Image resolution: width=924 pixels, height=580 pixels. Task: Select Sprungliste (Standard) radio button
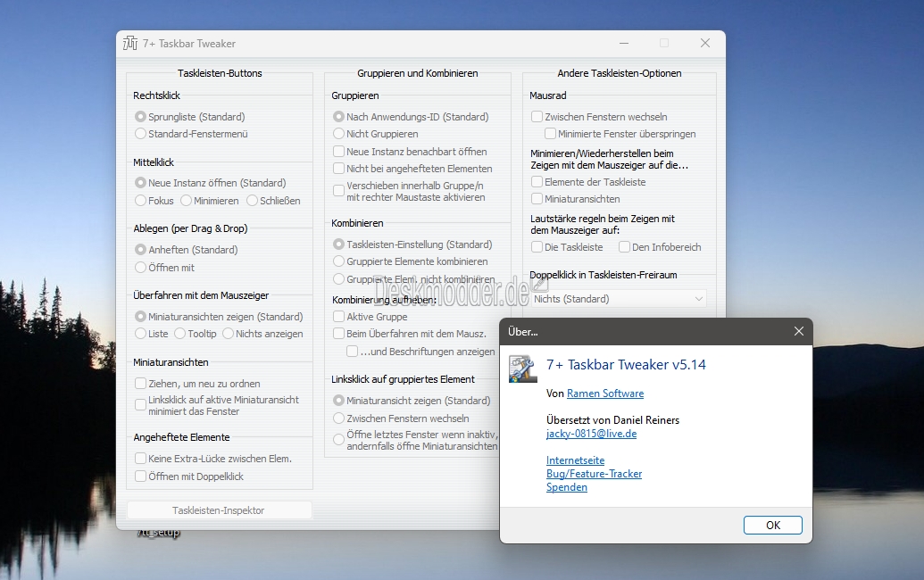(x=140, y=117)
